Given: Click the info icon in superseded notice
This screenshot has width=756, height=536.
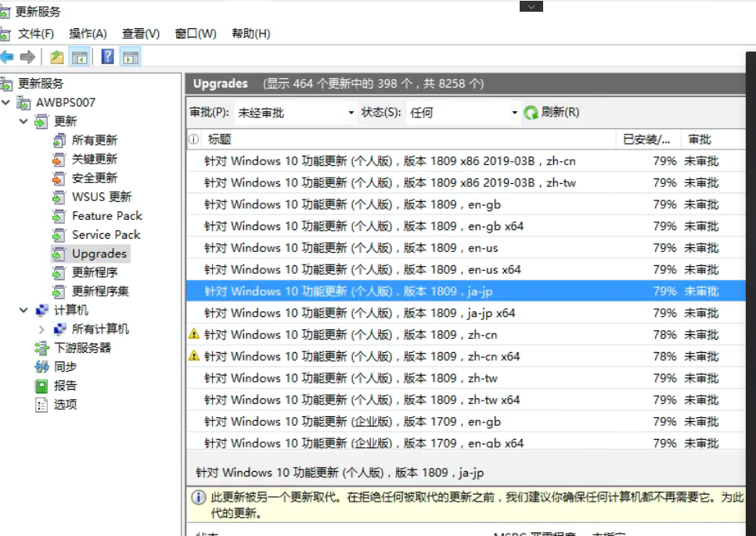Looking at the screenshot, I should tap(198, 497).
